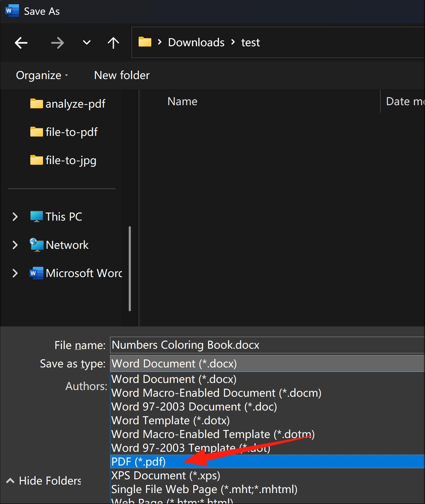This screenshot has height=504, width=425.
Task: Choose Word Macro-Enabled Document (*.docm)
Action: [267, 393]
